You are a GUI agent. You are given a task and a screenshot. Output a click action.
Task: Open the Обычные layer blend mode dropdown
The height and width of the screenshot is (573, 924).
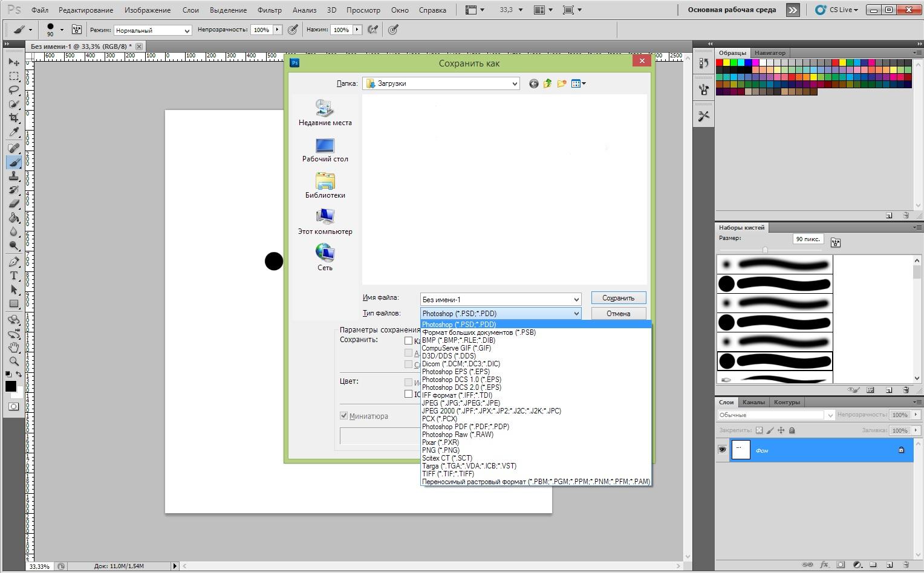(776, 415)
